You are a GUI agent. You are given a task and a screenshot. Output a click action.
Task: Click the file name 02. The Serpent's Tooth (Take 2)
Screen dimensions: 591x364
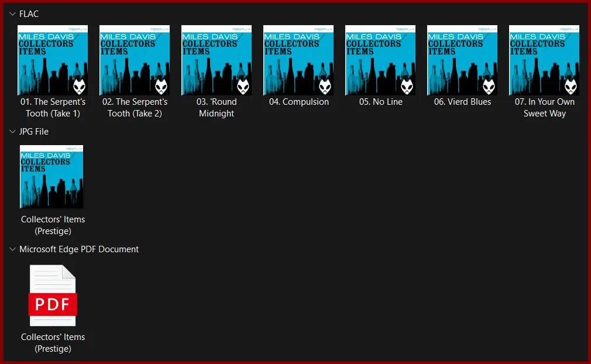[135, 108]
